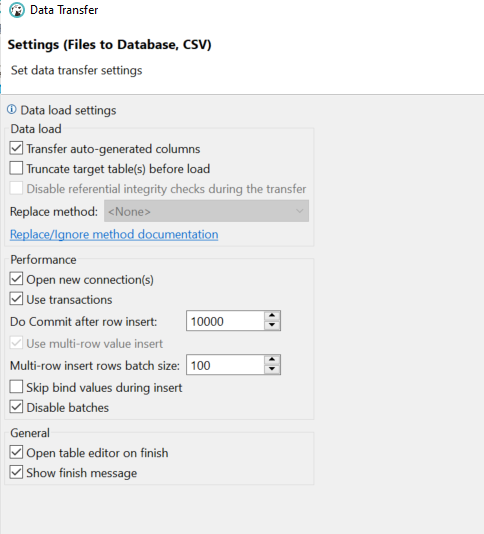Screen dimensions: 484x534
Task: Click the Do Commit after row insert field
Action: tap(225, 321)
